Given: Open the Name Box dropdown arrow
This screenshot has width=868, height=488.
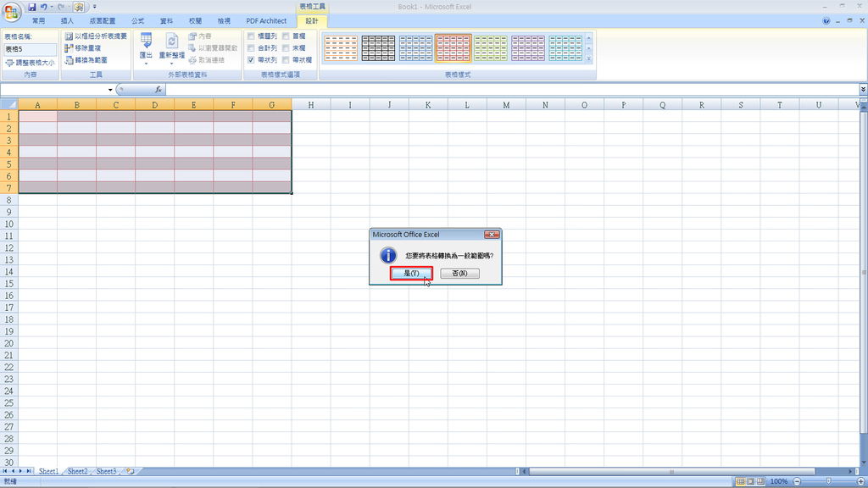Looking at the screenshot, I should (x=110, y=90).
